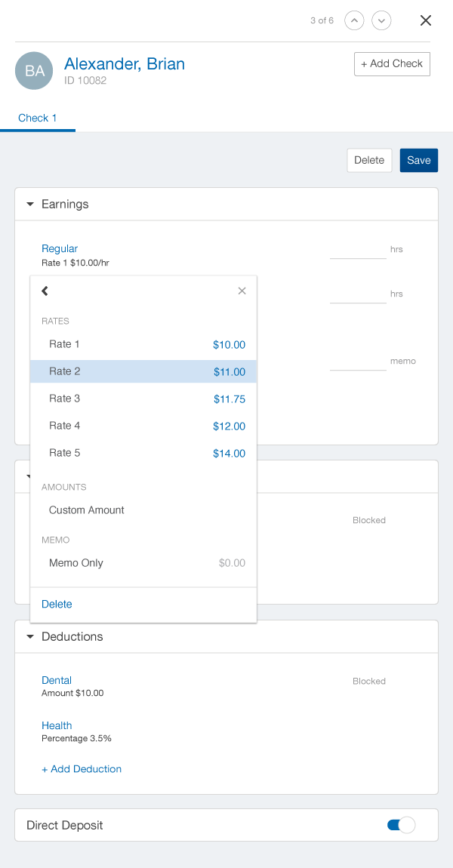
Task: Go to next employee with down arrow
Action: pyautogui.click(x=382, y=20)
